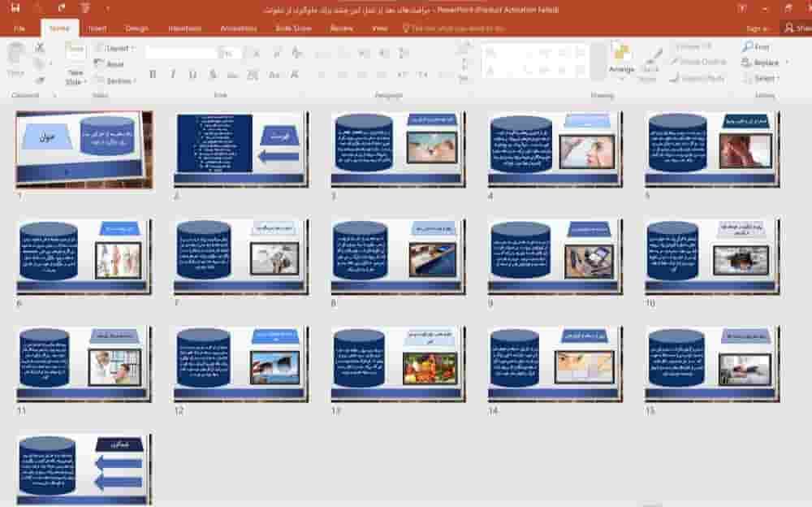Reset the slide layout with Reset
Viewport: 812px width, 507px height.
pyautogui.click(x=110, y=63)
